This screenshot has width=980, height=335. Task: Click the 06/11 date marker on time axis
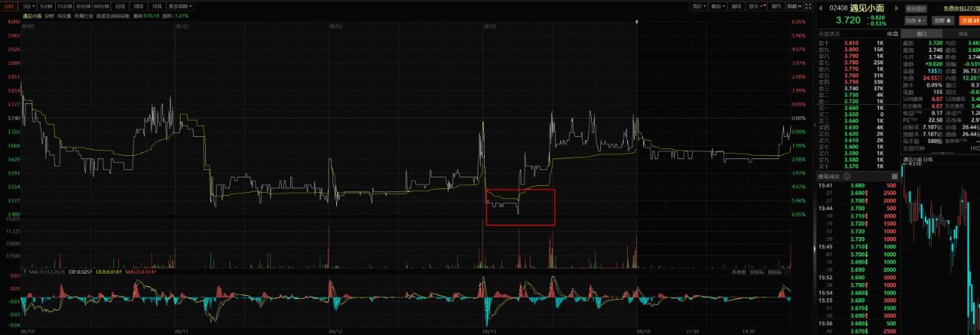click(x=182, y=332)
